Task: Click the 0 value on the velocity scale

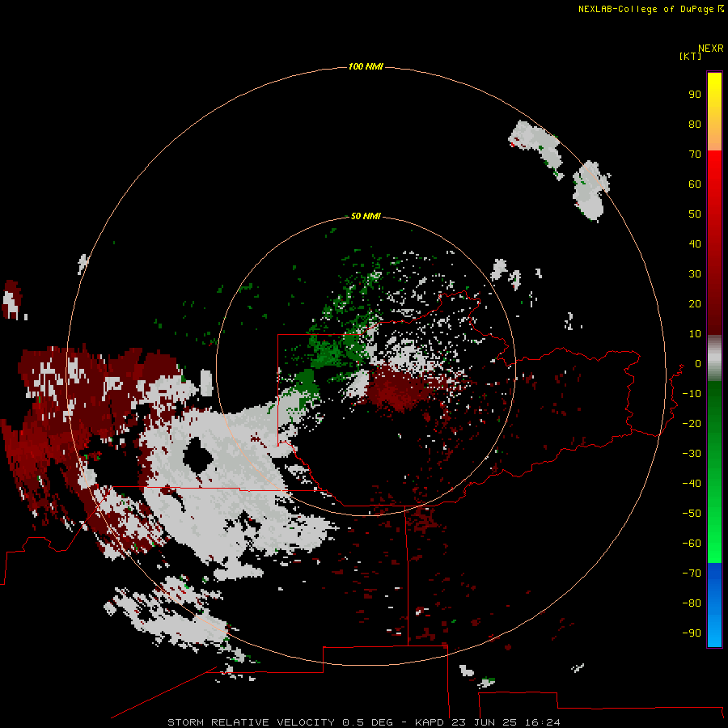Action: click(697, 363)
